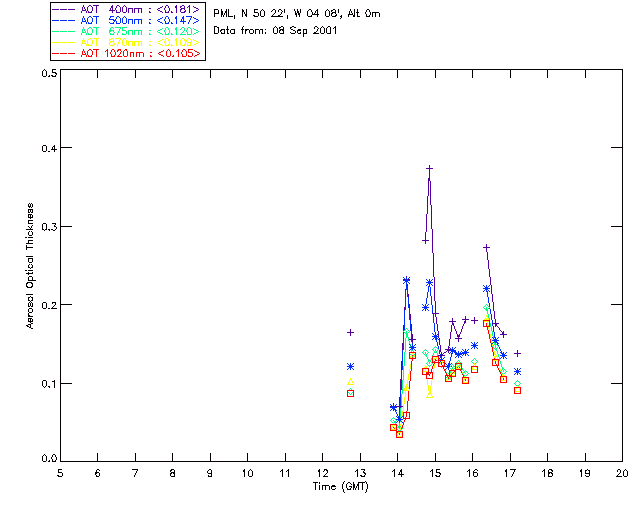Click the x-axis tick label 20
The height and width of the screenshot is (512, 640).
click(x=622, y=473)
